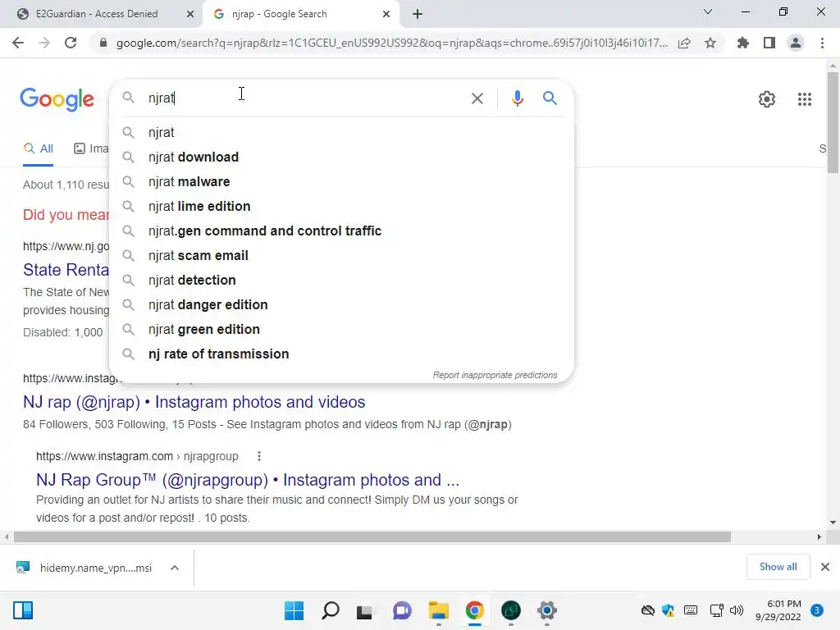Choose the 'njrat download' suggestion
The height and width of the screenshot is (630, 840).
point(341,157)
